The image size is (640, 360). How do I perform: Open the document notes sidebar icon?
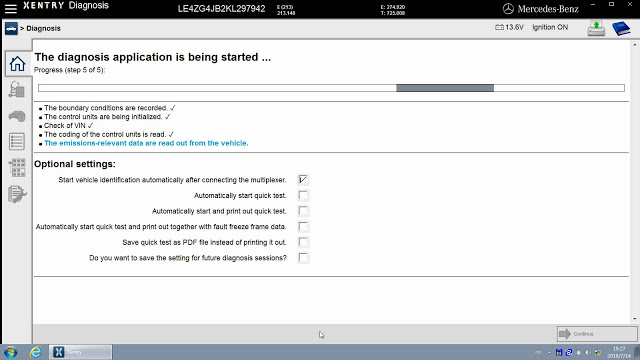tap(17, 194)
